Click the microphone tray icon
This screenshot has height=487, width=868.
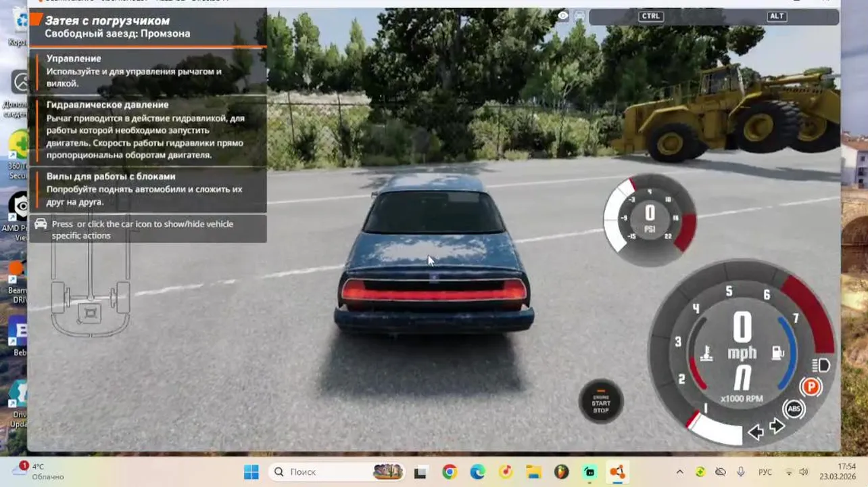pos(741,471)
